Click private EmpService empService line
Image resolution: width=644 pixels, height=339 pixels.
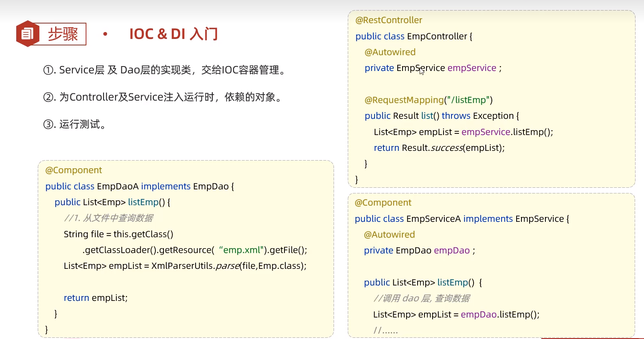click(x=433, y=68)
